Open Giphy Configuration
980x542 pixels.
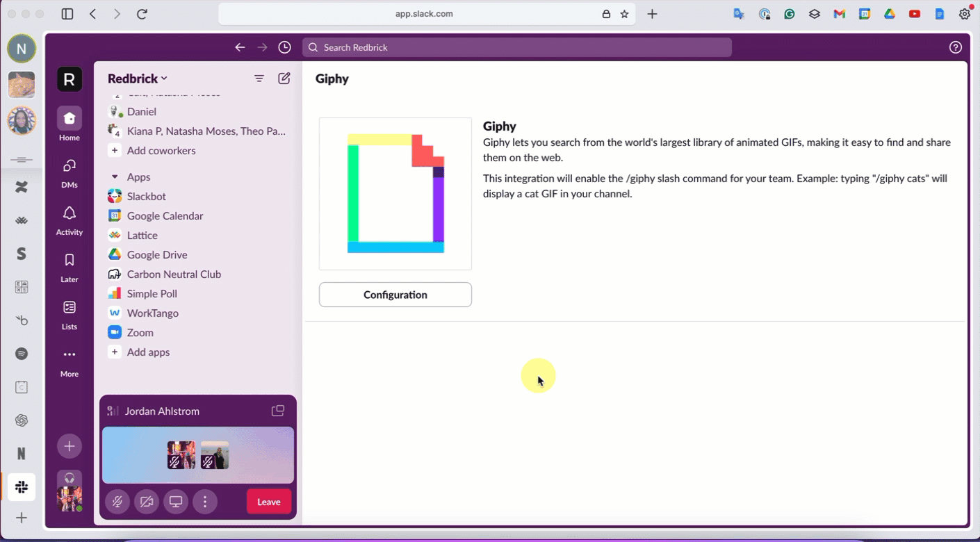pyautogui.click(x=395, y=295)
